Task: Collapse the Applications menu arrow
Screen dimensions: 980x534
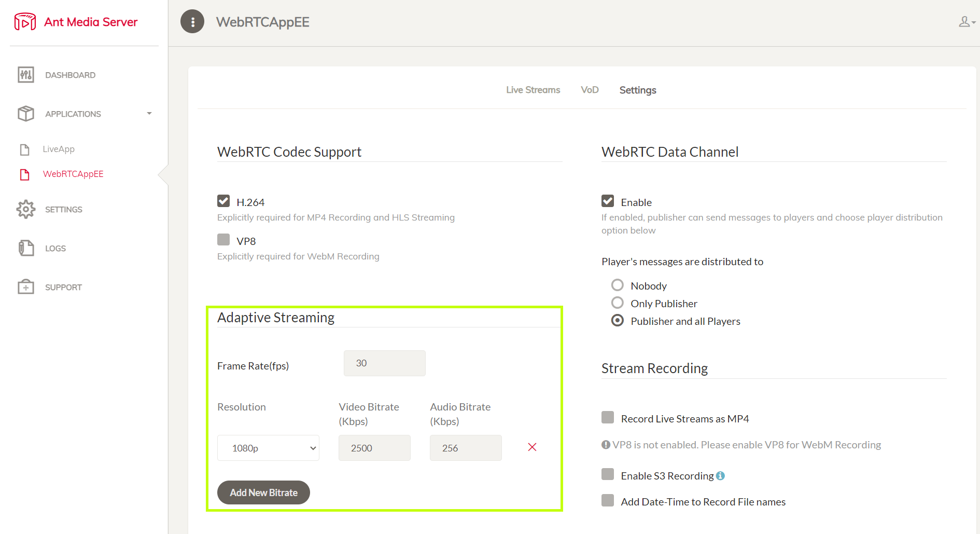Action: pos(149,113)
